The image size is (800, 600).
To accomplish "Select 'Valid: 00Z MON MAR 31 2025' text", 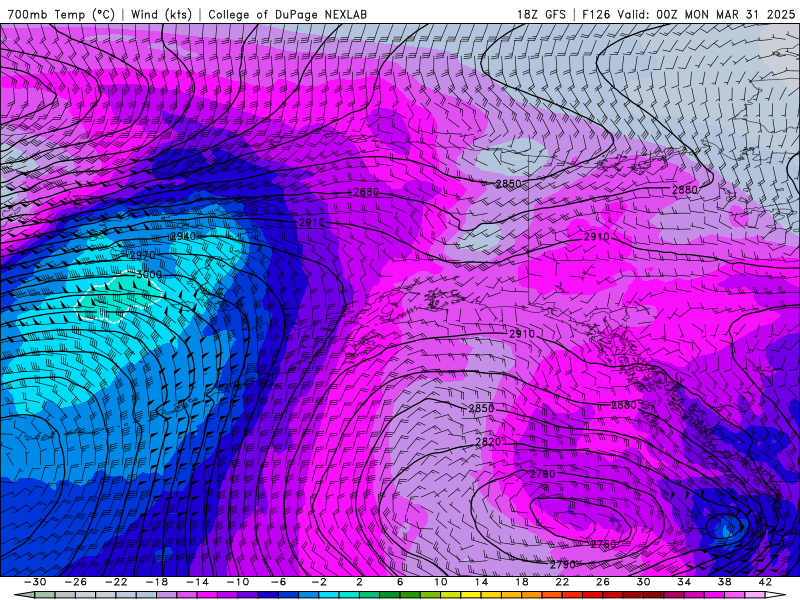I will coord(706,14).
